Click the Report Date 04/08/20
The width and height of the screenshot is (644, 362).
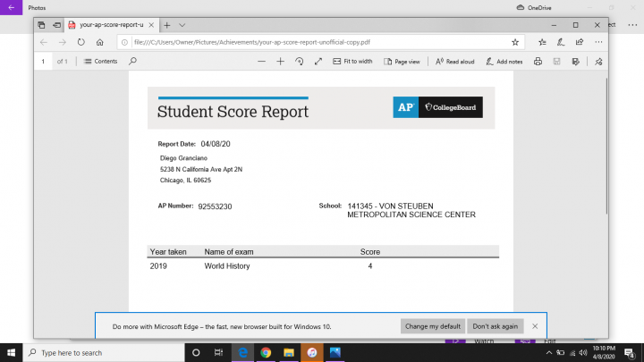pyautogui.click(x=216, y=144)
